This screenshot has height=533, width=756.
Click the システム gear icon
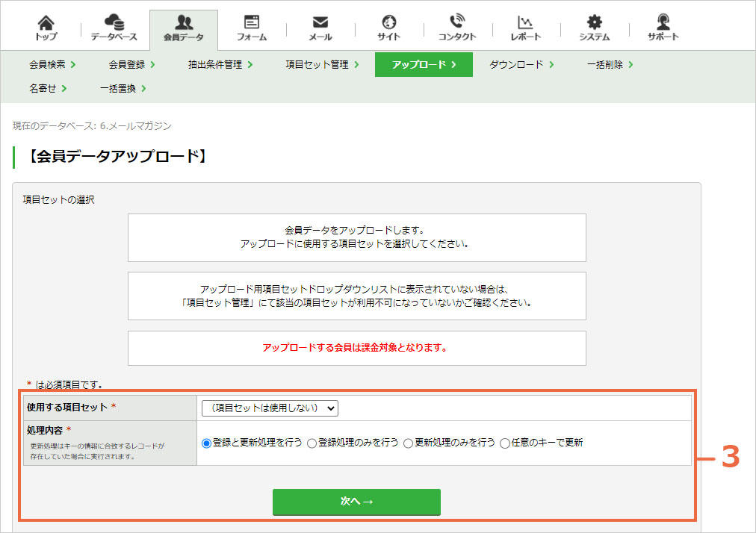coord(595,22)
